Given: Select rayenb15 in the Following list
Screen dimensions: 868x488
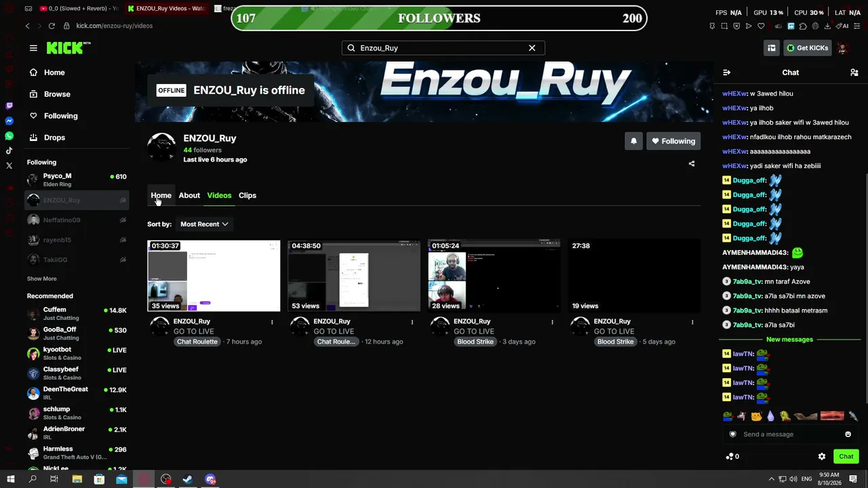Looking at the screenshot, I should 77,240.
